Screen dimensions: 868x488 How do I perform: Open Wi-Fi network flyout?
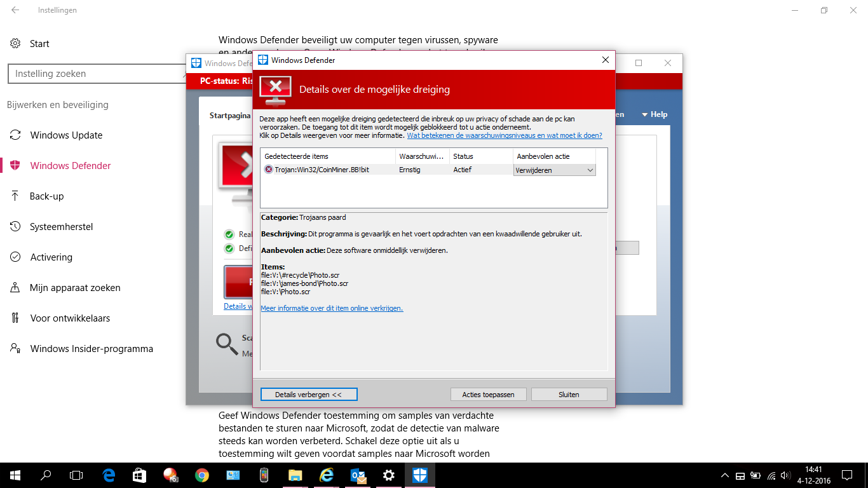[772, 475]
